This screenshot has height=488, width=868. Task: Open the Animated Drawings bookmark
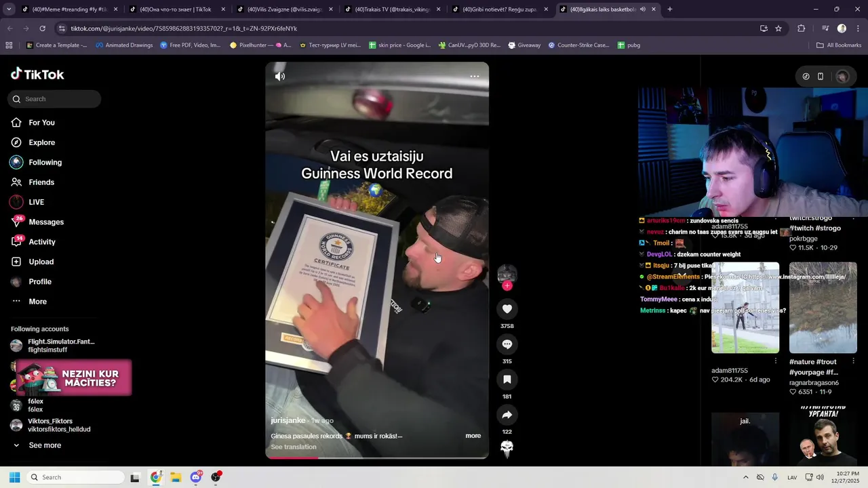124,45
